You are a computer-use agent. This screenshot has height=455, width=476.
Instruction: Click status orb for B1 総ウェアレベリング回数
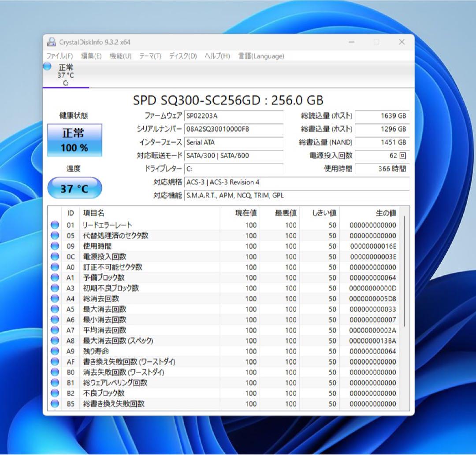pyautogui.click(x=55, y=383)
